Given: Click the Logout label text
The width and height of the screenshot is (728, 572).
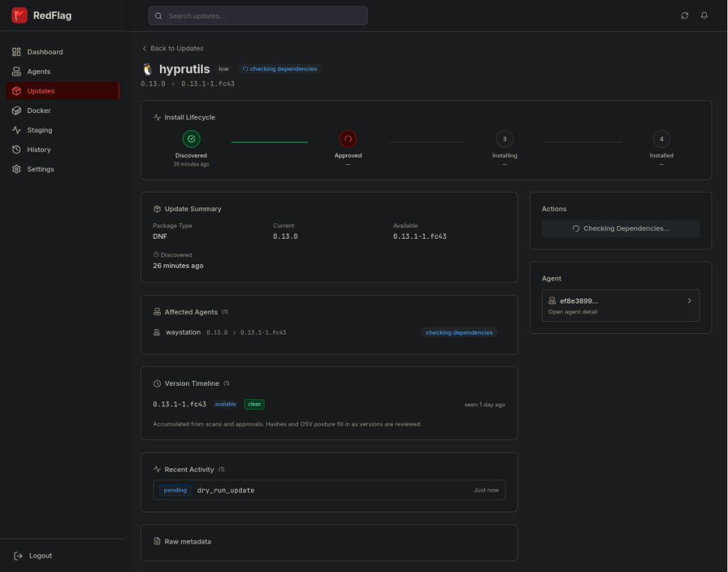Looking at the screenshot, I should coord(41,556).
